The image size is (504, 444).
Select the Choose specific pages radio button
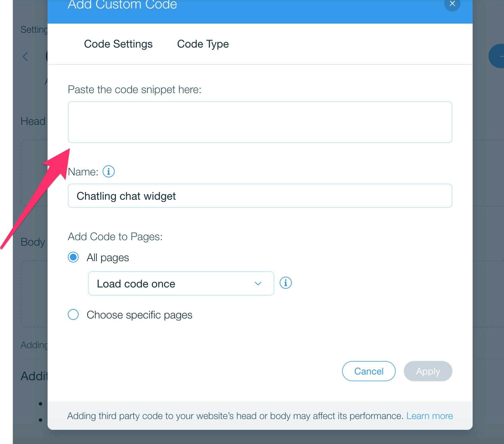coord(73,314)
